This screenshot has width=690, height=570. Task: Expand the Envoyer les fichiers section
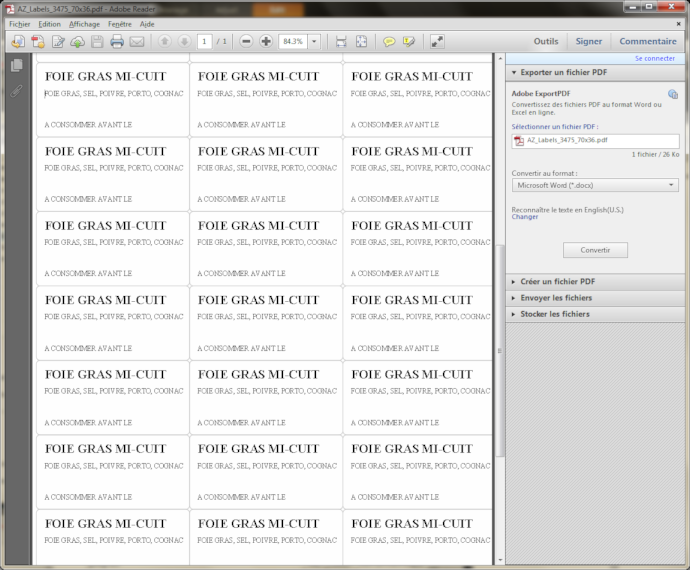tap(595, 298)
